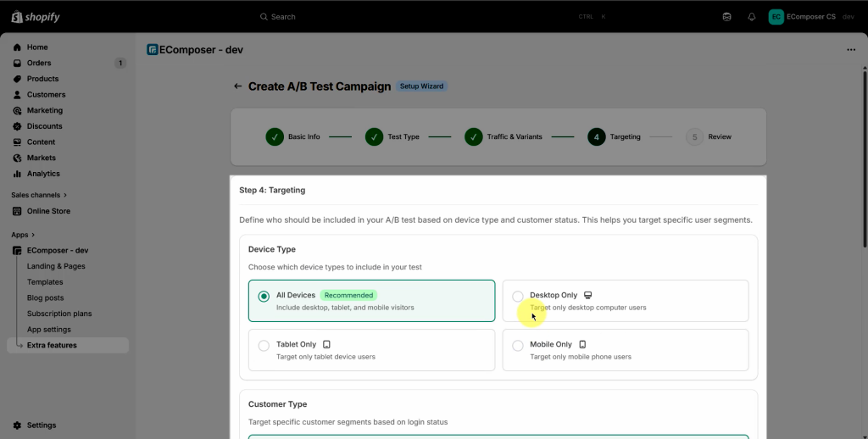Click the back arrow beside Create A/B Test Campaign
Image resolution: width=868 pixels, height=439 pixels.
click(x=238, y=86)
